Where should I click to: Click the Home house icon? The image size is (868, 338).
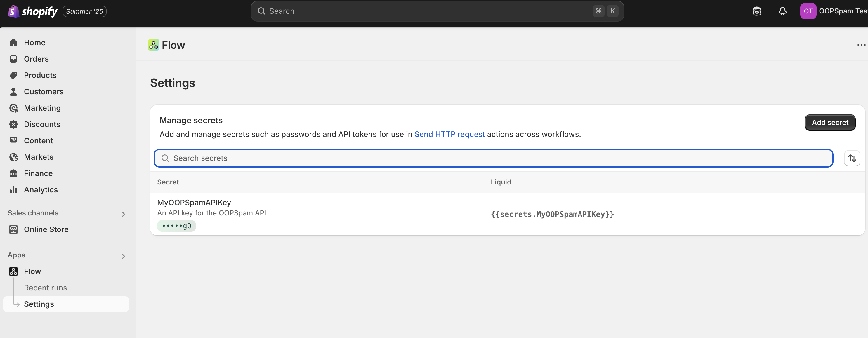[x=13, y=42]
